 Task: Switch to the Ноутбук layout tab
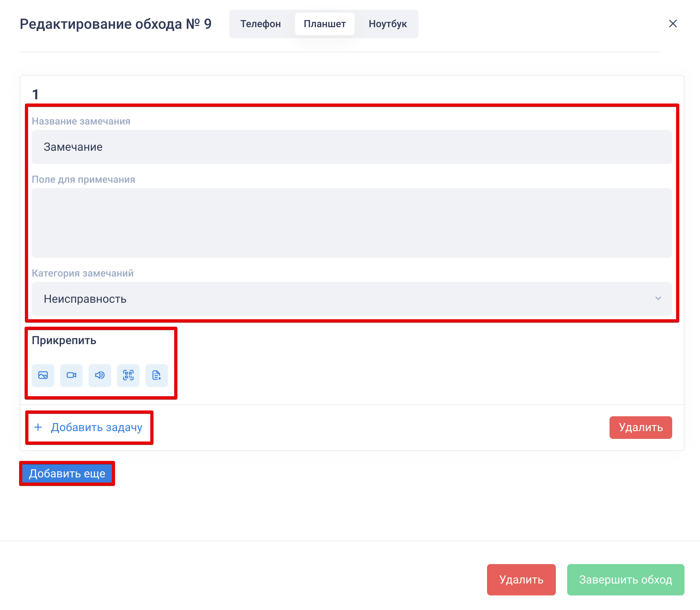tap(387, 24)
